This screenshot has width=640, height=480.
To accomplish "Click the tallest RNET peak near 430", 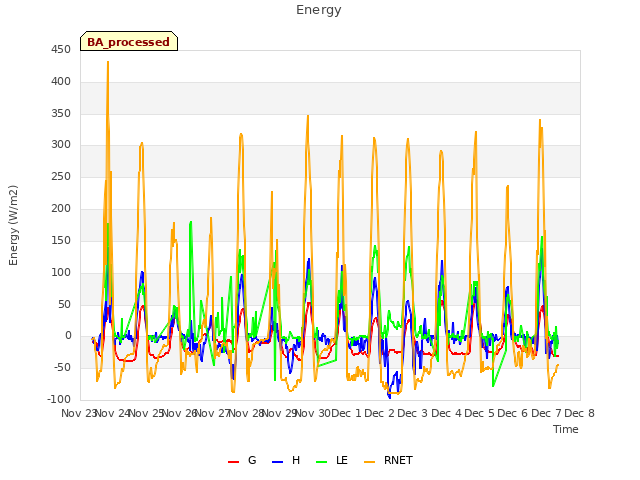I will (x=108, y=62).
